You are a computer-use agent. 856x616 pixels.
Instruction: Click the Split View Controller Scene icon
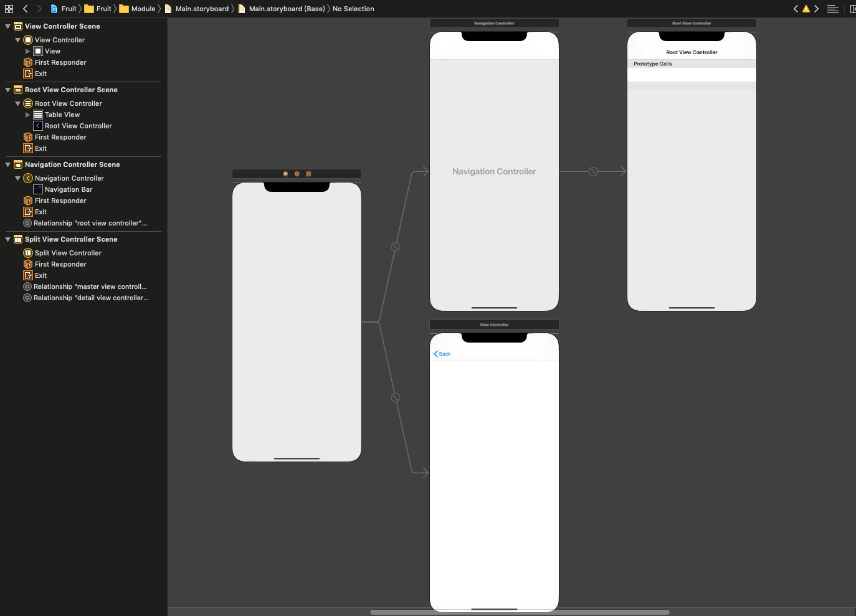pos(18,239)
